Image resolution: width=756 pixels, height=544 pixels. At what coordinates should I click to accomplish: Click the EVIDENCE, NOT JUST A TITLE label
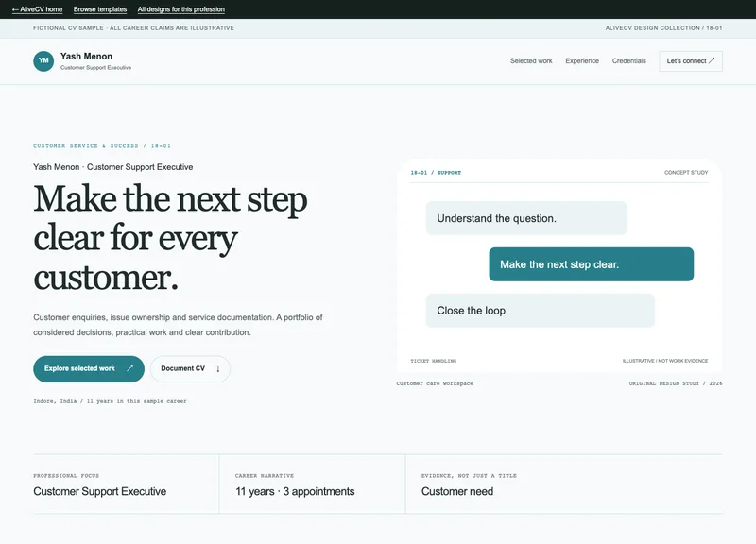469,476
